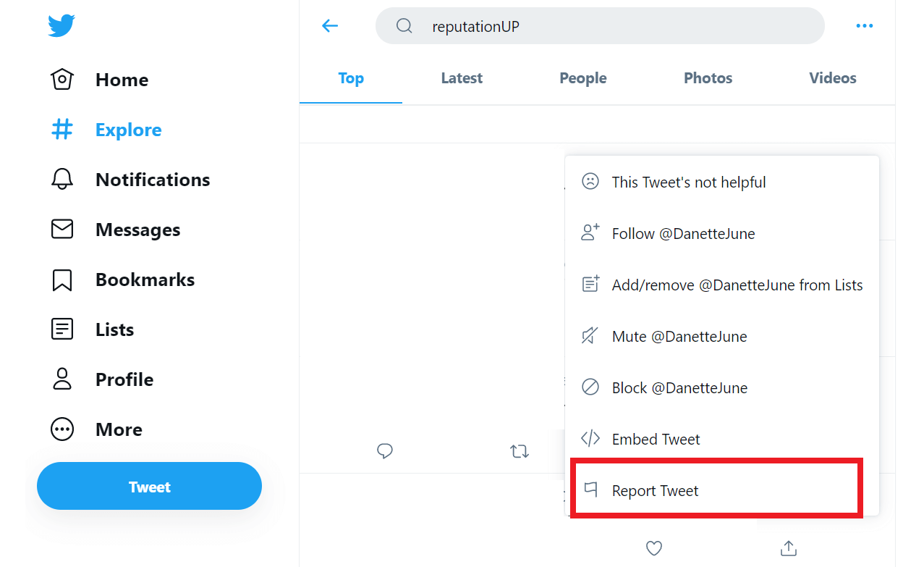Image resolution: width=924 pixels, height=567 pixels.
Task: Retweet via the retweet arrows icon
Action: pos(519,451)
